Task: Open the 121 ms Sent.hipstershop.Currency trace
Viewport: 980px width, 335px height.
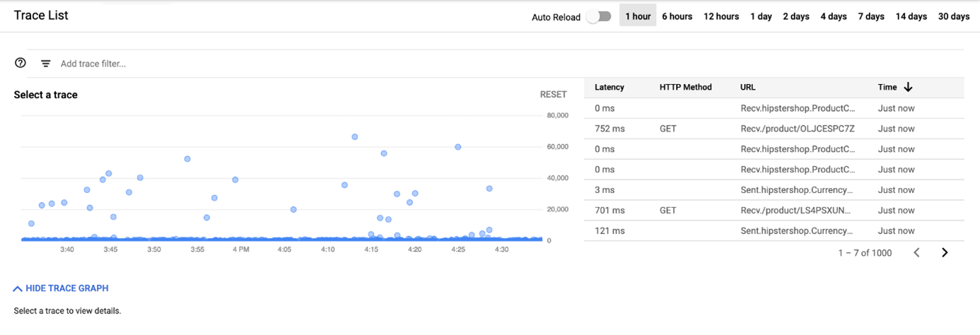Action: [x=774, y=230]
